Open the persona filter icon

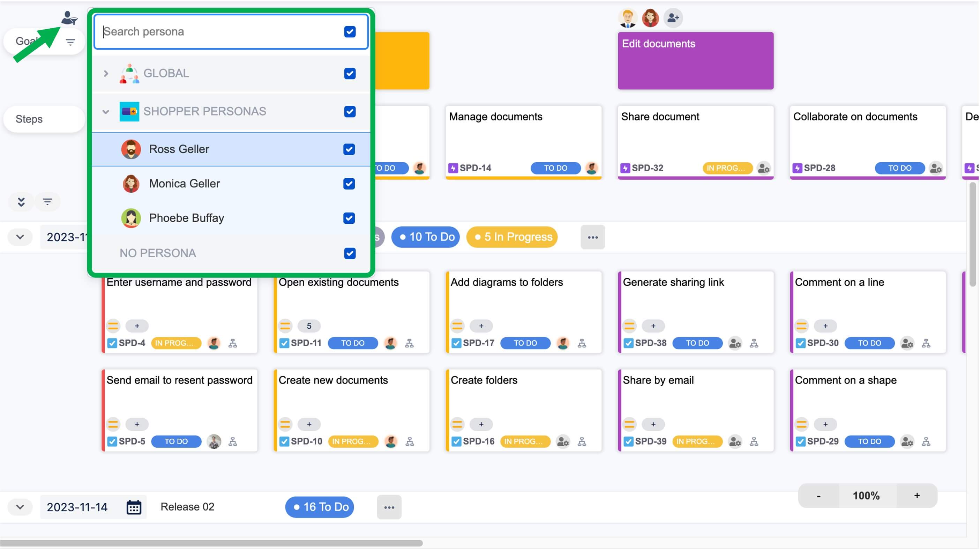[x=69, y=18]
